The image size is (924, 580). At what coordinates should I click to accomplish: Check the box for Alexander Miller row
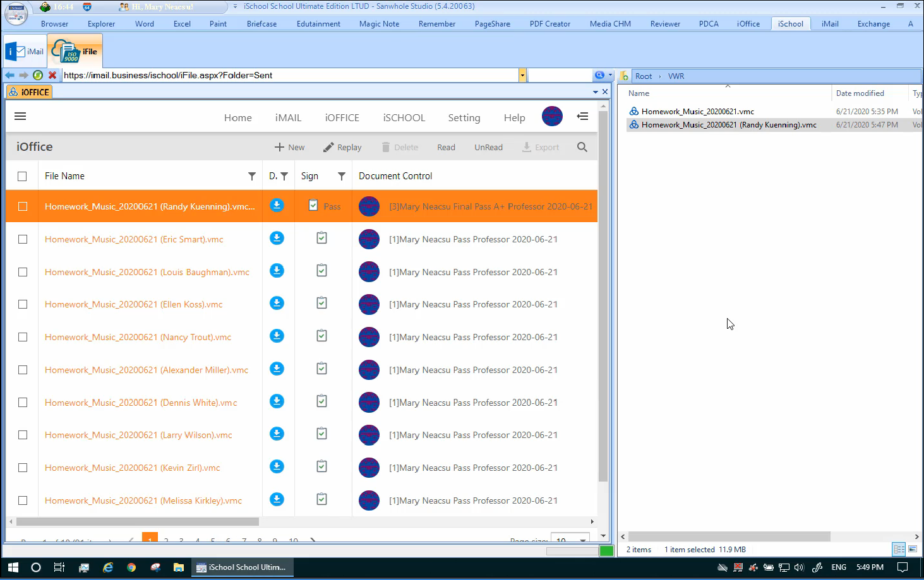pyautogui.click(x=23, y=370)
